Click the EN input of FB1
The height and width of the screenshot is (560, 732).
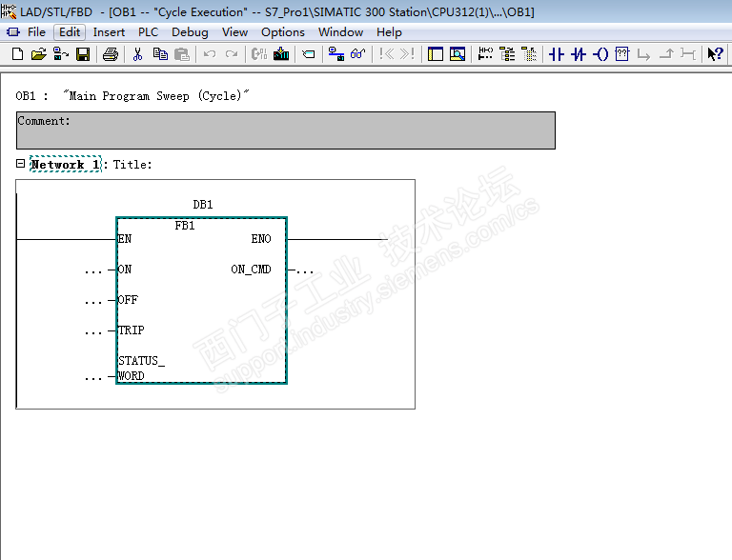pos(125,239)
